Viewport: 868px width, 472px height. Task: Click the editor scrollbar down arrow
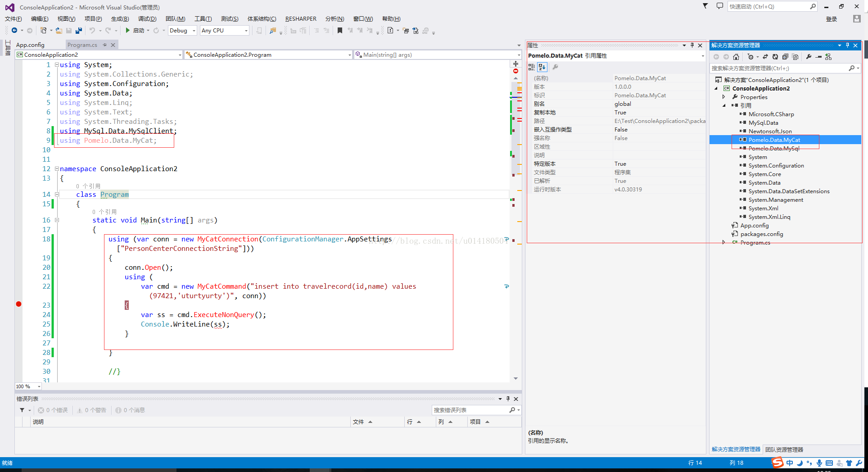[515, 378]
